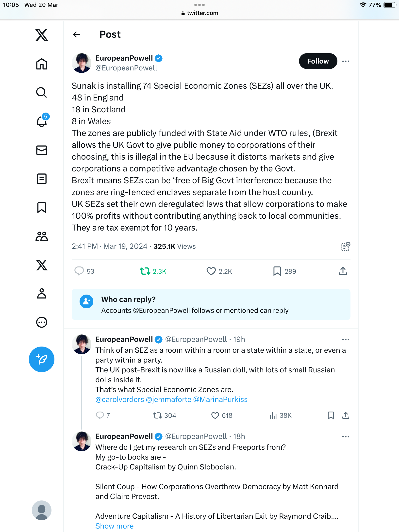This screenshot has height=532, width=399.
Task: Open the Search explore icon
Action: point(42,93)
